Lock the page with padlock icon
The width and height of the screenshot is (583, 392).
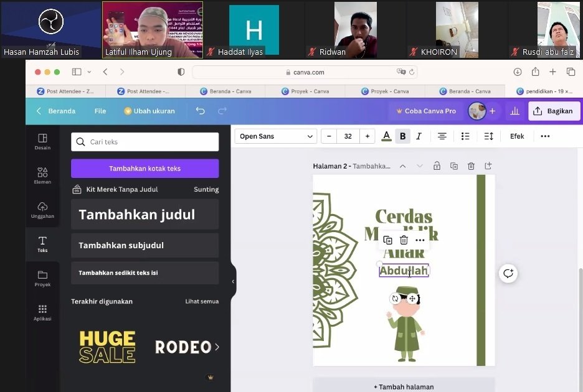click(437, 166)
